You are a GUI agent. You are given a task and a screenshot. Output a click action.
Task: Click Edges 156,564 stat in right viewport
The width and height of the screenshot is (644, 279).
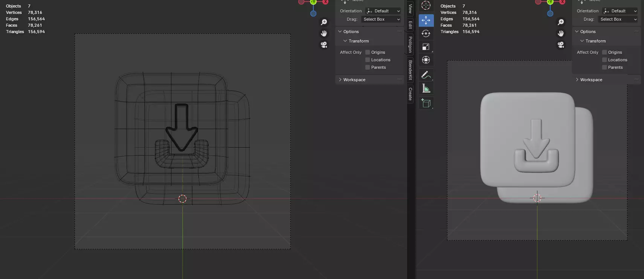pyautogui.click(x=460, y=19)
